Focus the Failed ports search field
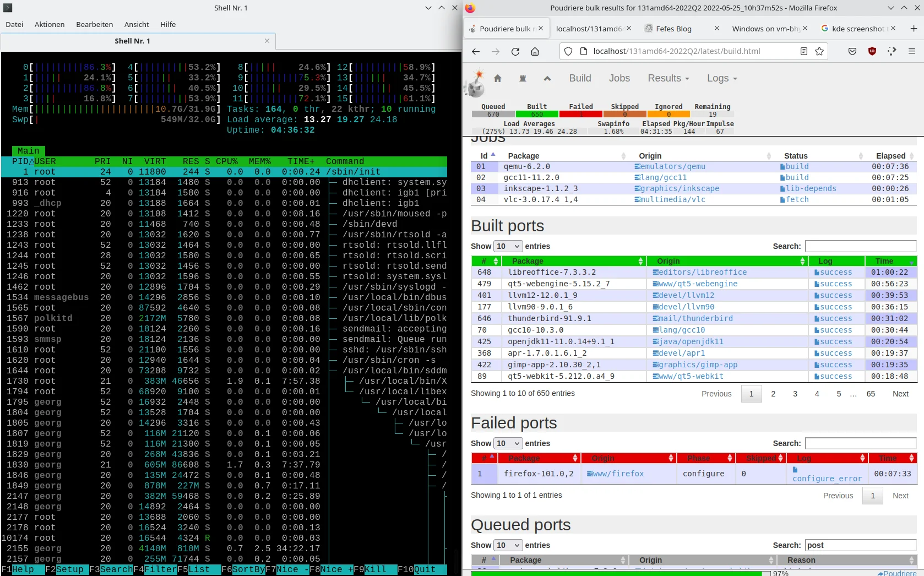924x576 pixels. (861, 443)
